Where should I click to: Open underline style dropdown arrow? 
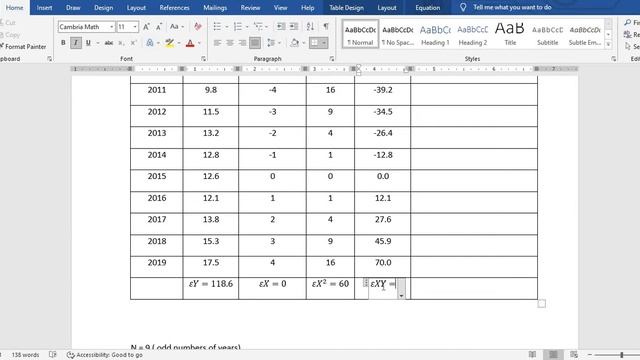click(x=98, y=43)
